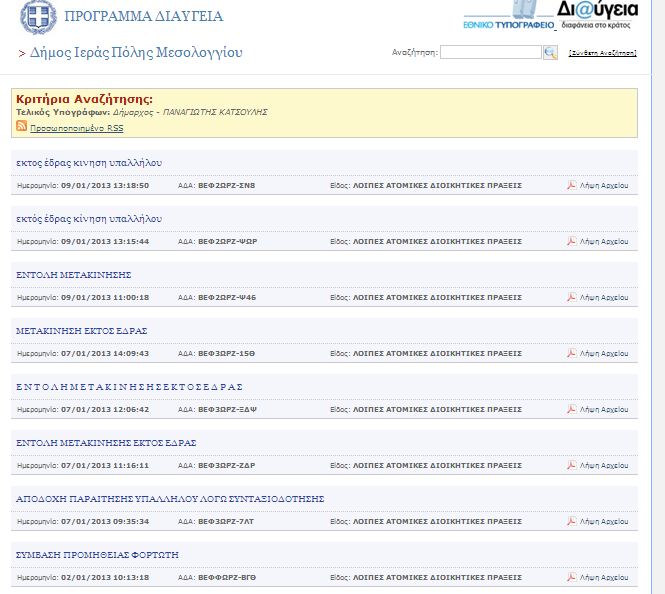Open the ΕΝΤΟΛΗ ΜΕΤΑΚΙΝΗΣΗΣ ΕΚΤΟΣ ΕΔΡΑΣ 11:16:11 entry title
The width and height of the screenshot is (665, 594).
(x=106, y=442)
